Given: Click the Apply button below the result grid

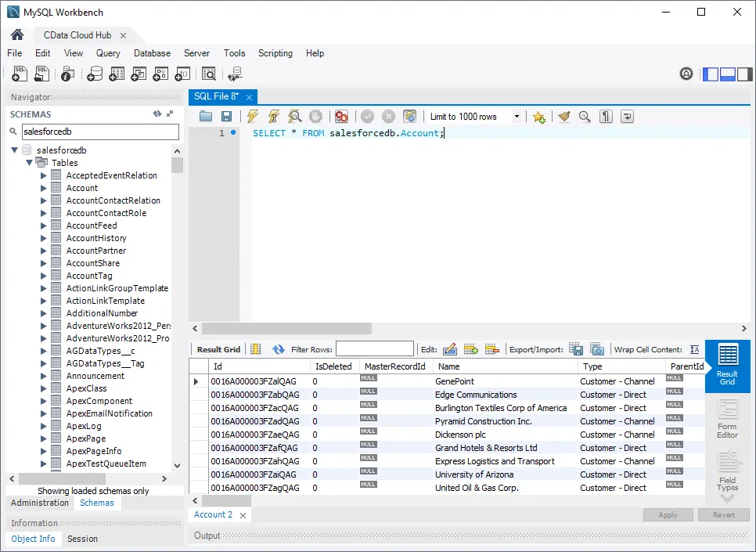Looking at the screenshot, I should tap(668, 514).
